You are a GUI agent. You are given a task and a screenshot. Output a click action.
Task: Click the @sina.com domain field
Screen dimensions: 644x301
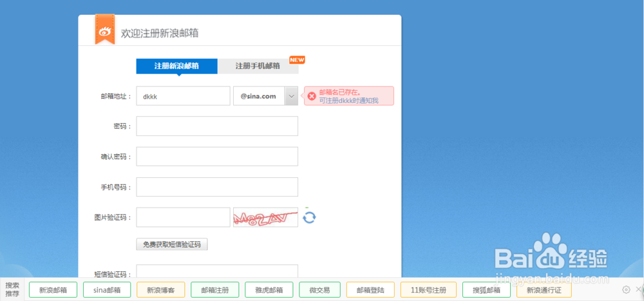[260, 96]
